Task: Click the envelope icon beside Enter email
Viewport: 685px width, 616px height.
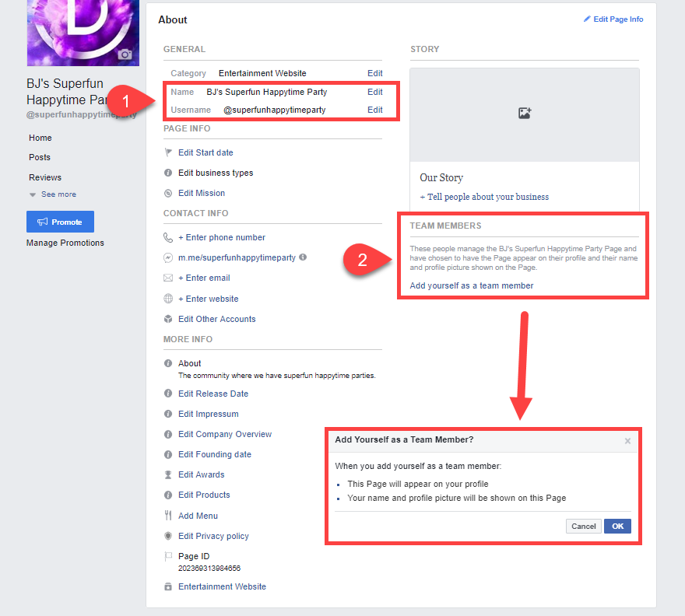Action: 167,278
